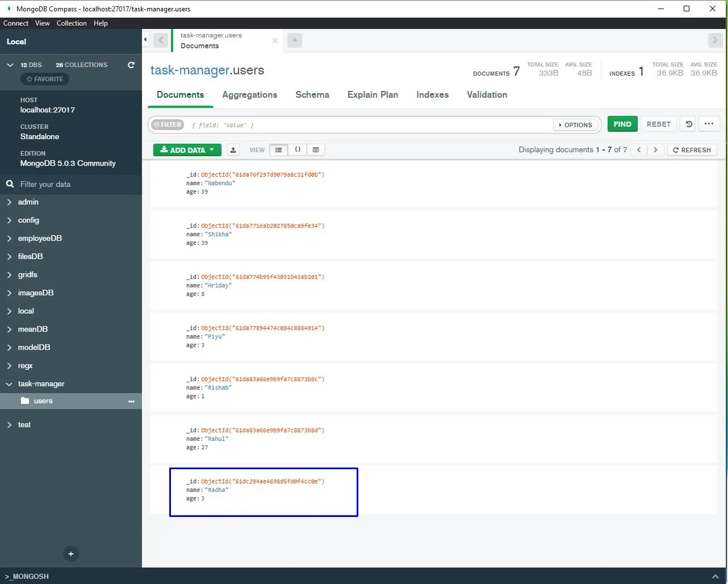Collapse the task-manager database
The image size is (728, 584).
pos(9,384)
